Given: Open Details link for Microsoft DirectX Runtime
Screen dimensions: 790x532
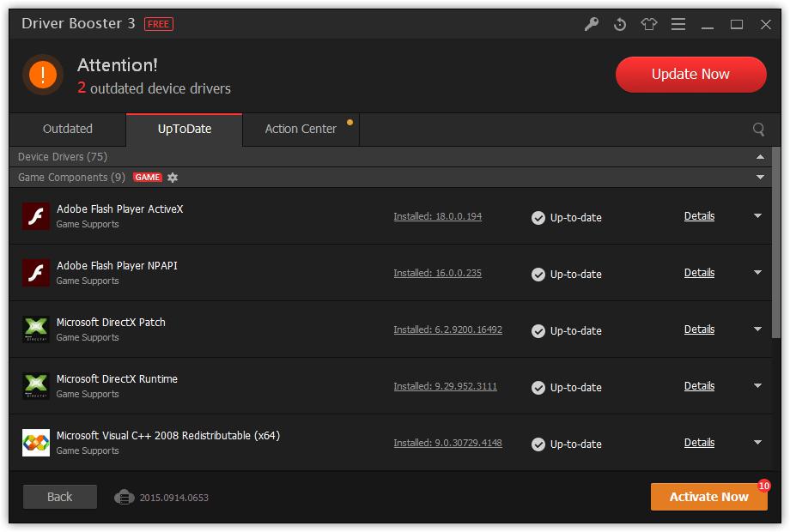Looking at the screenshot, I should tap(699, 386).
